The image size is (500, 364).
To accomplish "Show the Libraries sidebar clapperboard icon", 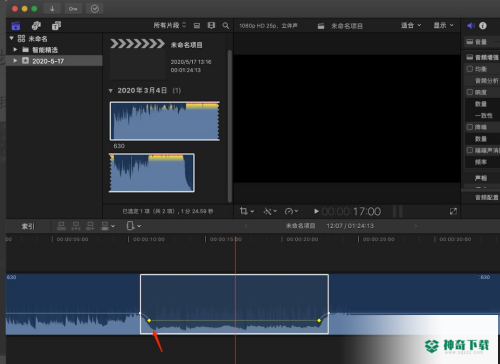I will click(16, 26).
